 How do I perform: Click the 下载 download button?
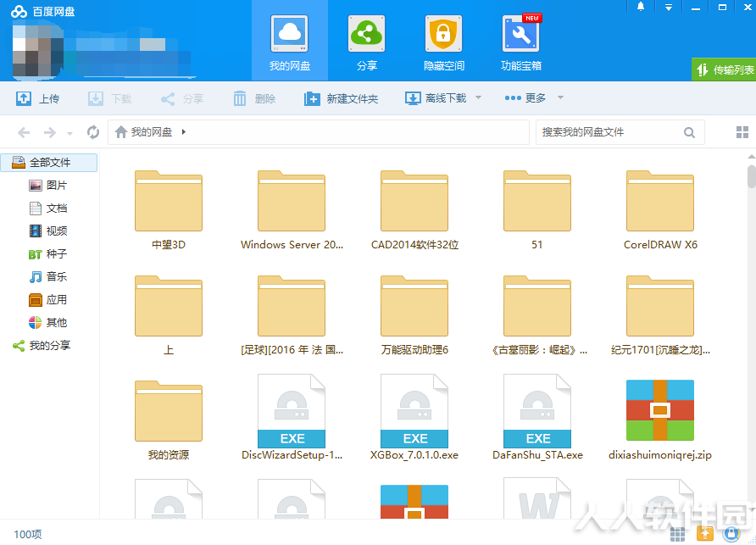(x=110, y=99)
